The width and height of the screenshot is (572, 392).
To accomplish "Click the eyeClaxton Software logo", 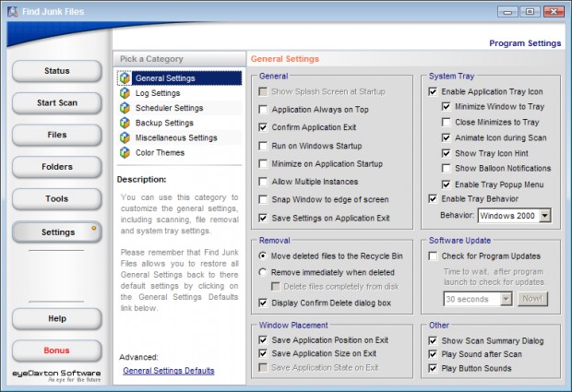I will (56, 376).
